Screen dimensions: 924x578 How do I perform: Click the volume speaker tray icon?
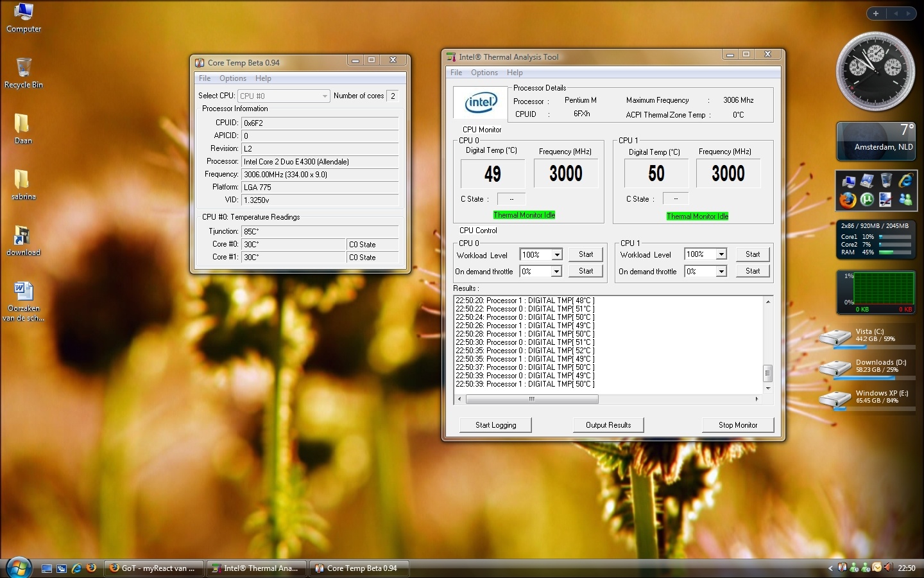point(888,568)
